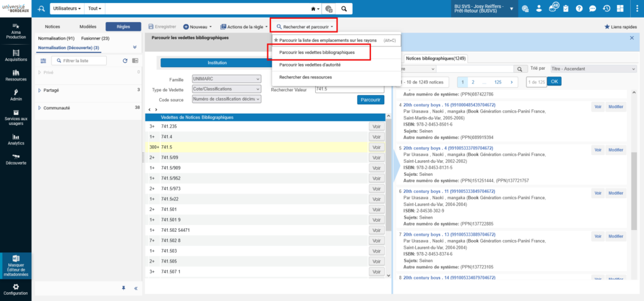Expand more rule categories double-chevron
The width and height of the screenshot is (644, 301).
pos(135,47)
